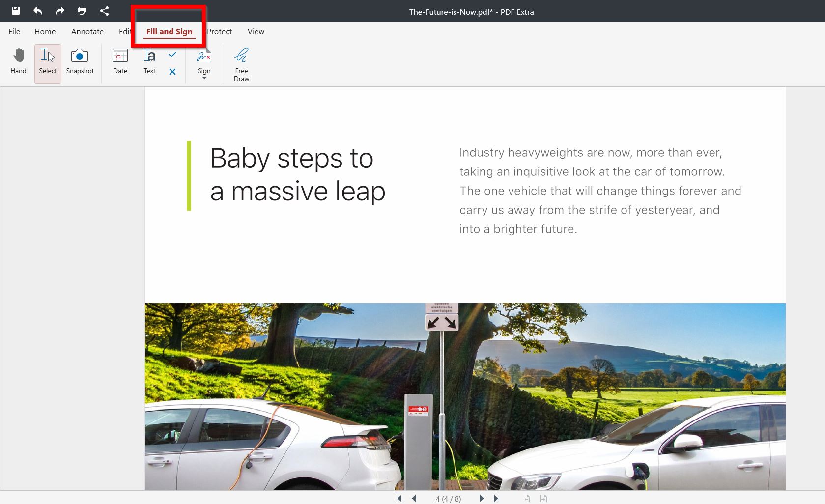Image resolution: width=825 pixels, height=504 pixels.
Task: Activate the Snapshot tool
Action: point(80,62)
